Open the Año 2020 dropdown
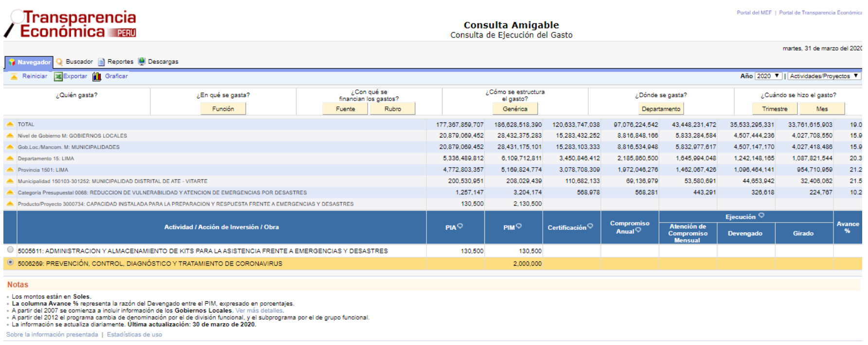The image size is (868, 345). 768,76
